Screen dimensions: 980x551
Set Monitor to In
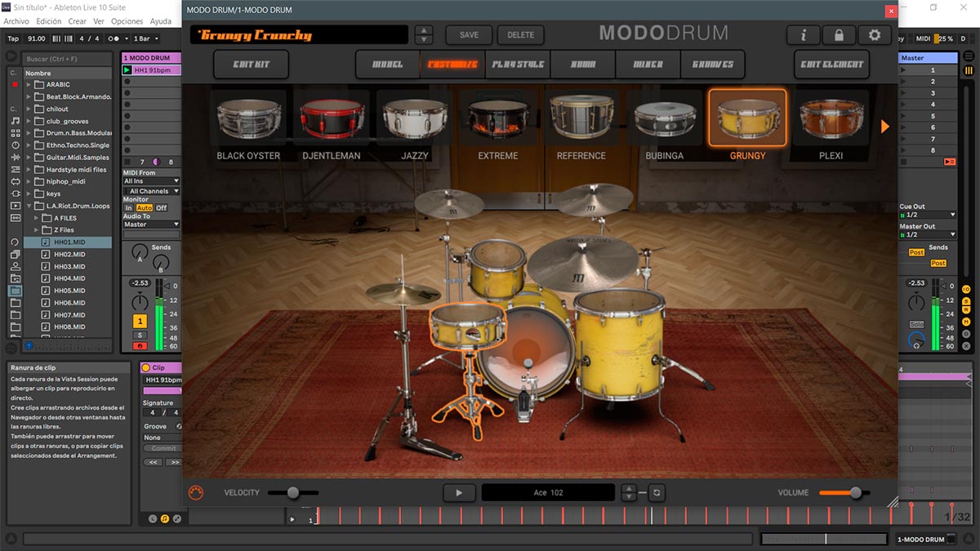[x=128, y=208]
